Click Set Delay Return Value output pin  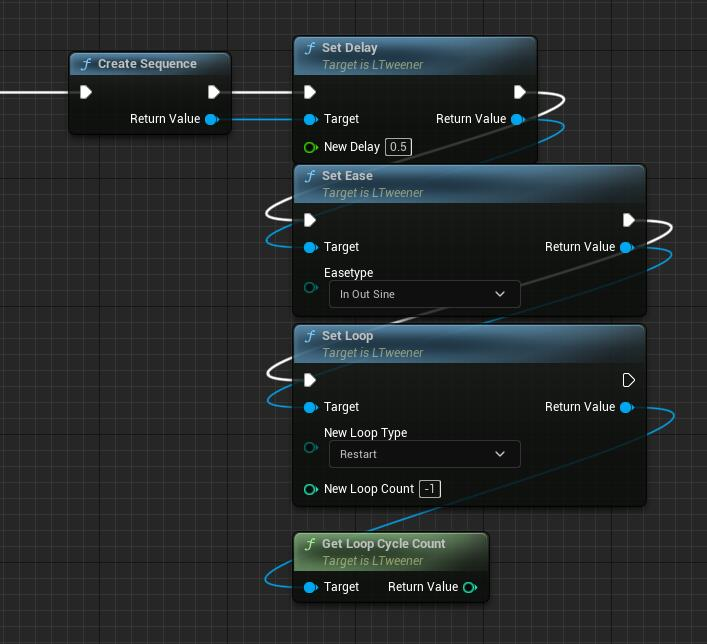pyautogui.click(x=517, y=119)
